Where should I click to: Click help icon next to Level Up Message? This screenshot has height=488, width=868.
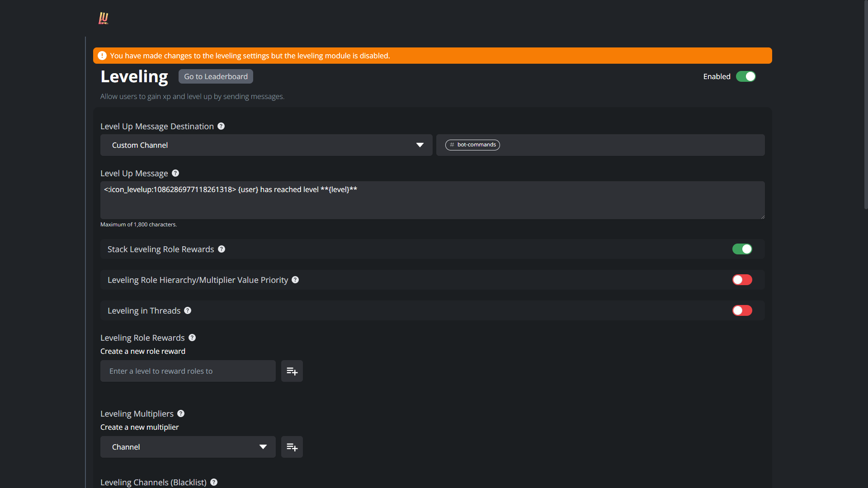coord(175,174)
